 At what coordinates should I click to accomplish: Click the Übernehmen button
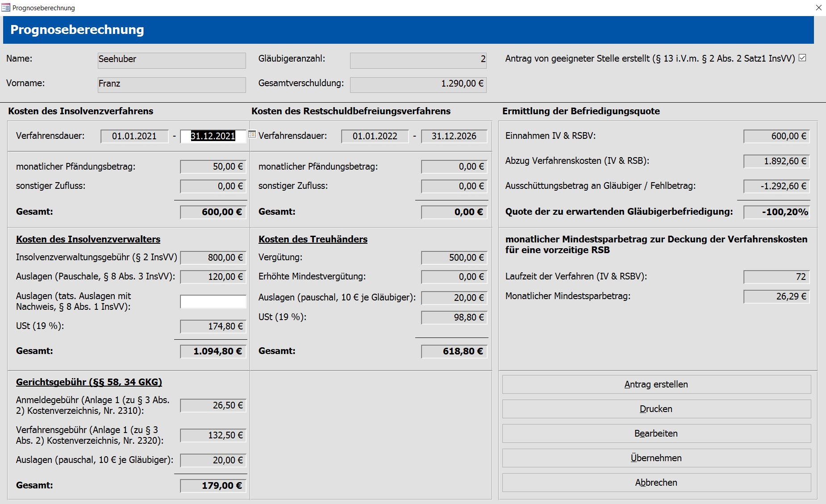[x=656, y=458]
